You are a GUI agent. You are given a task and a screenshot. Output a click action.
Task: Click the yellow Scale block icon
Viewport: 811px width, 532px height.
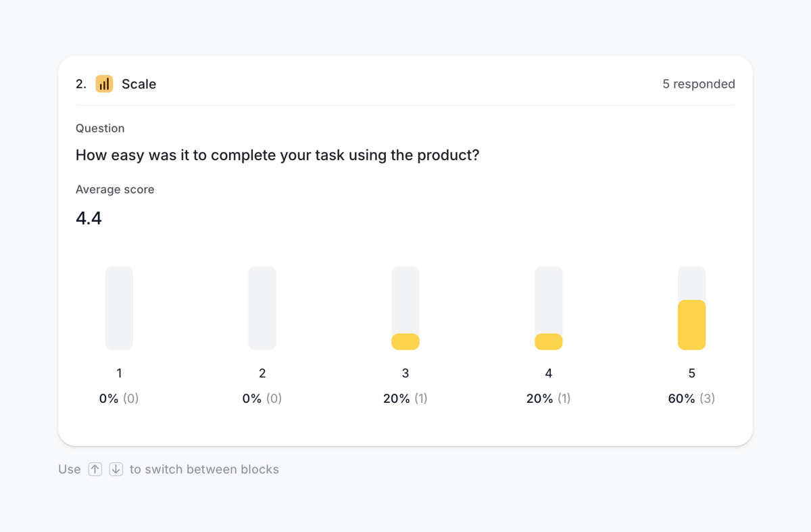tap(104, 84)
